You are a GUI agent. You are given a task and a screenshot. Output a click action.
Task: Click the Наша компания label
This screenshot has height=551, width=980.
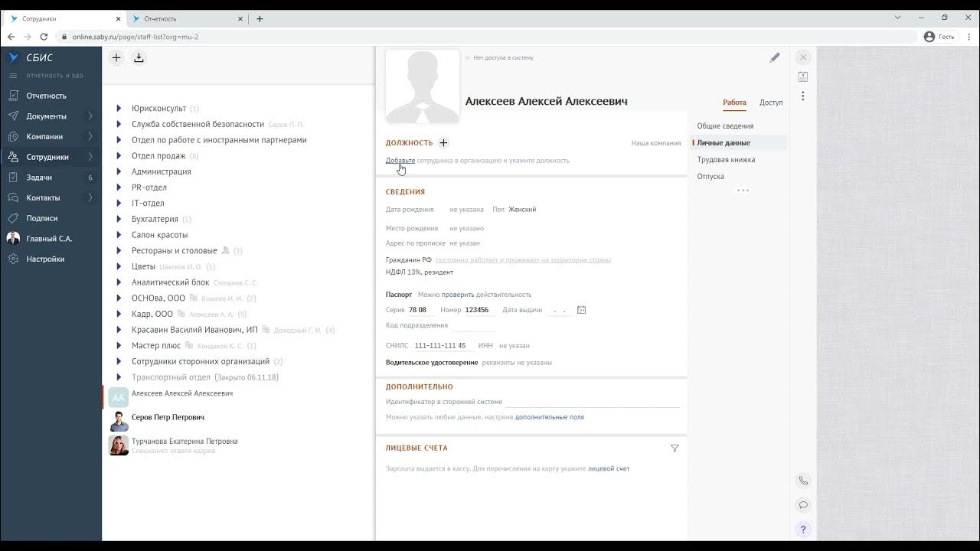[656, 143]
